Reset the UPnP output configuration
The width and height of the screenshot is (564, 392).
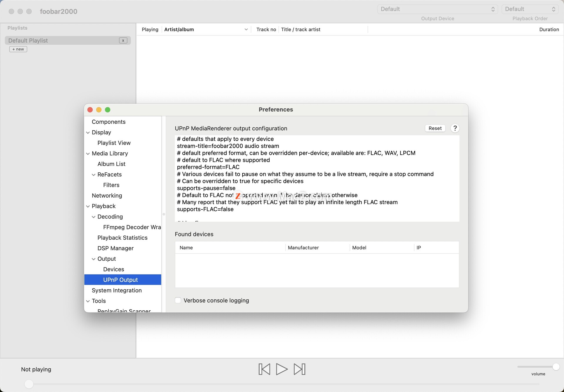(x=435, y=128)
